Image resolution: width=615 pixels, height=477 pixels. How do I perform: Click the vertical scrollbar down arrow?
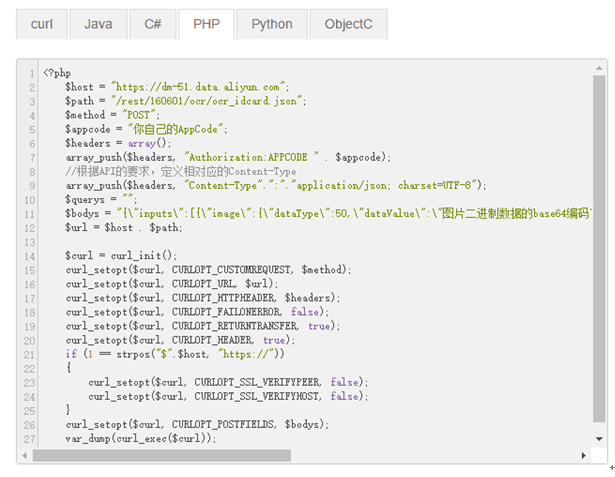tap(599, 439)
